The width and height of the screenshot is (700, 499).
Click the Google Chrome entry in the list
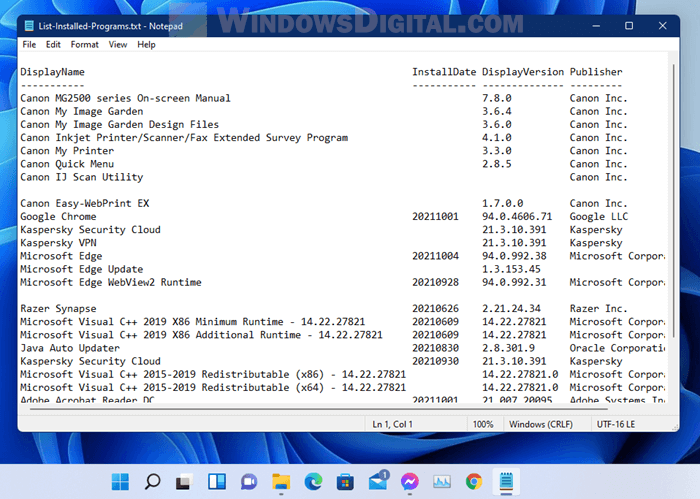(58, 216)
